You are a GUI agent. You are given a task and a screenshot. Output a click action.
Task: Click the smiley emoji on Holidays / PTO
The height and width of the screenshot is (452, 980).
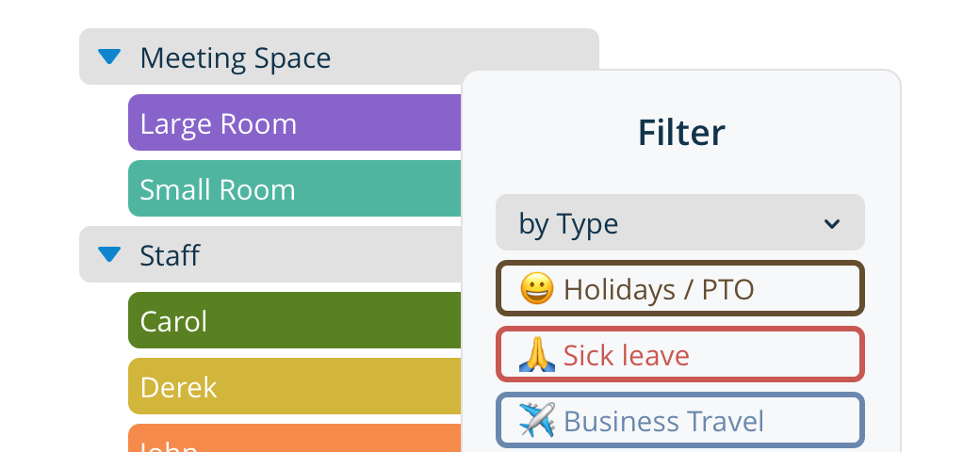point(537,290)
